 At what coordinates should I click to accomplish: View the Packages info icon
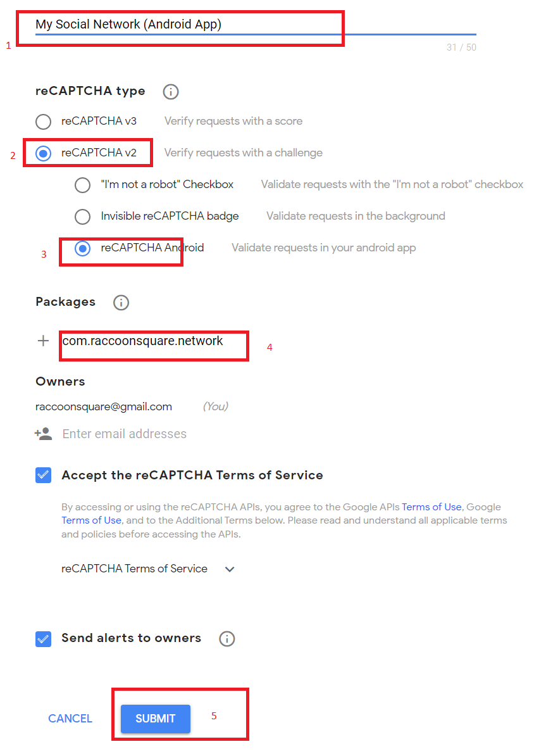121,302
